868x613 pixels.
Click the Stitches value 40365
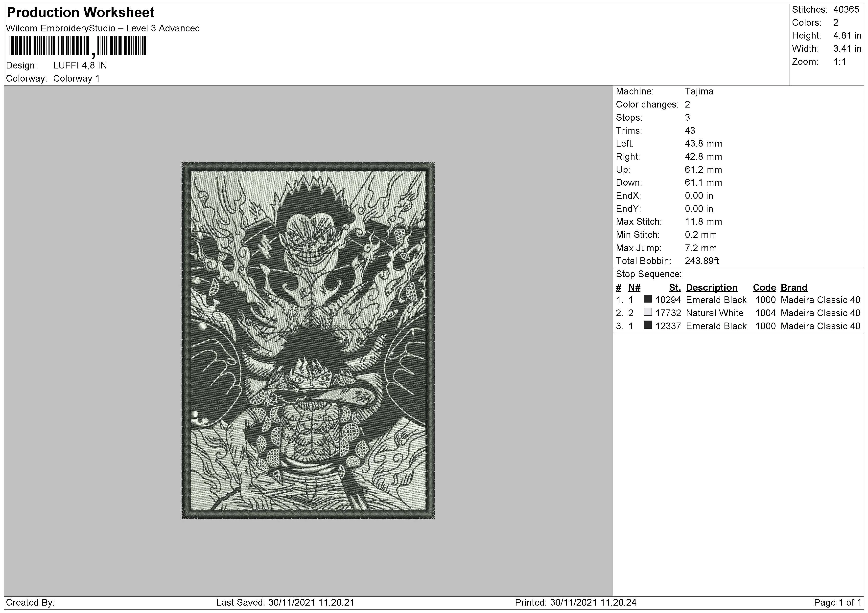pyautogui.click(x=846, y=9)
